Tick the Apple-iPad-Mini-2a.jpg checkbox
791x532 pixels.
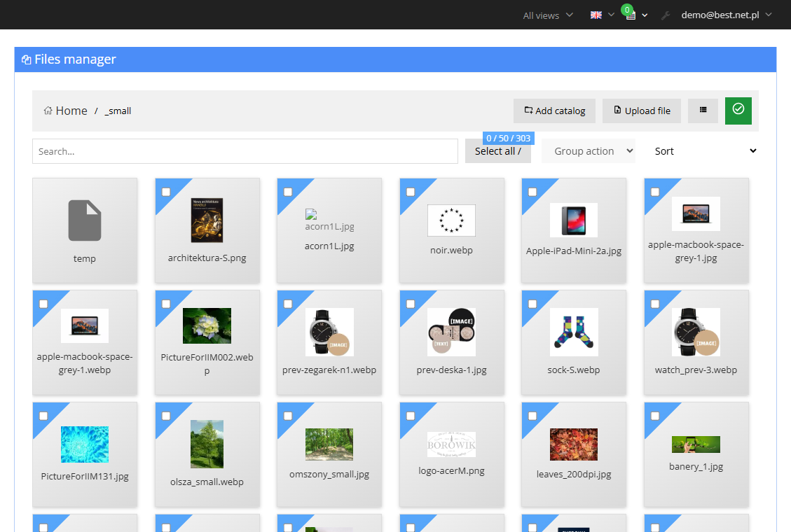click(x=532, y=192)
